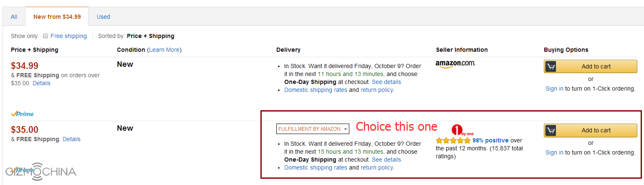Enable the Free shipping checkbox filter
Image resolution: width=644 pixels, height=185 pixels.
click(x=45, y=36)
